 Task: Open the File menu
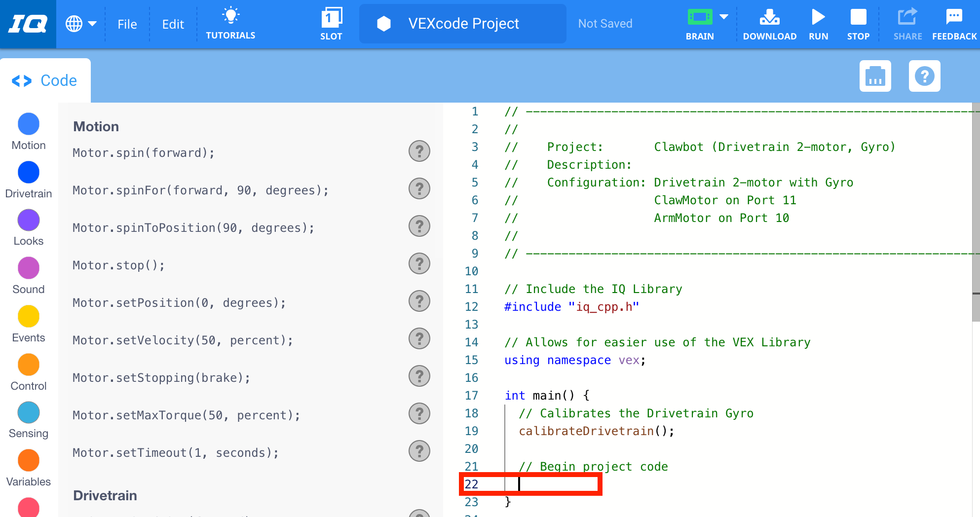pyautogui.click(x=127, y=24)
